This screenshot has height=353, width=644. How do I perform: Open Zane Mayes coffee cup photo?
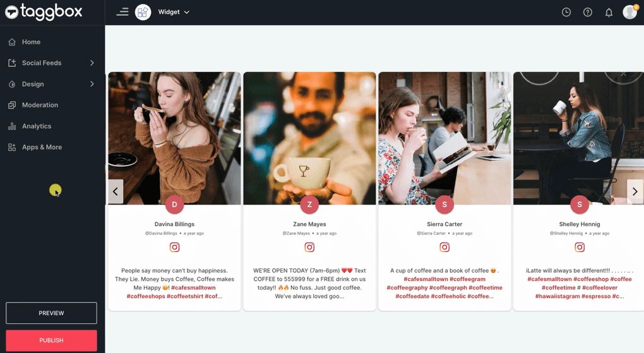coord(309,138)
